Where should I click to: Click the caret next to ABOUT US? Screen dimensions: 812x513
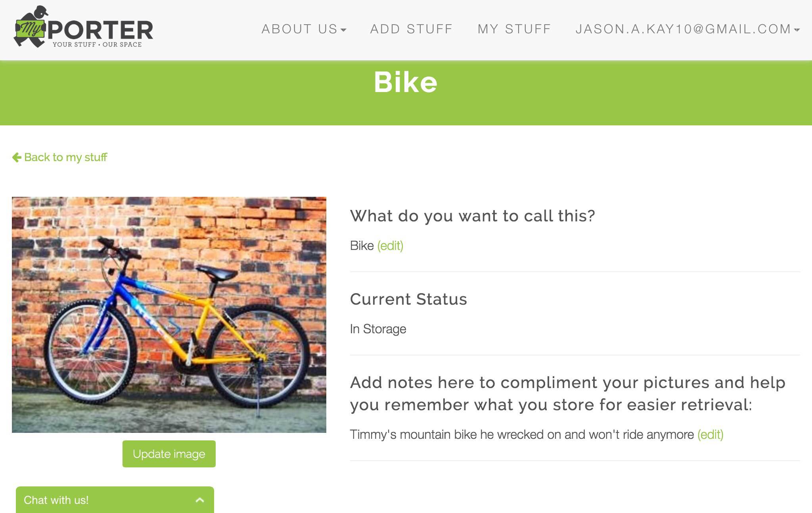tap(343, 30)
